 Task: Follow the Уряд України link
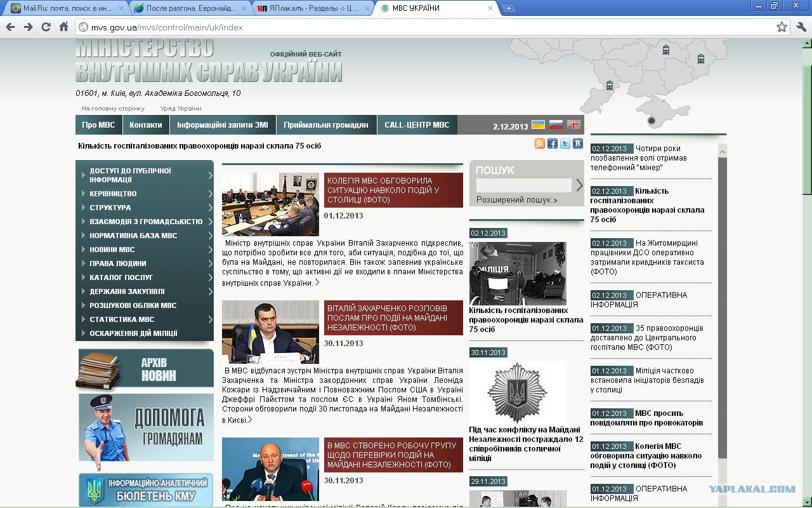coord(181,109)
